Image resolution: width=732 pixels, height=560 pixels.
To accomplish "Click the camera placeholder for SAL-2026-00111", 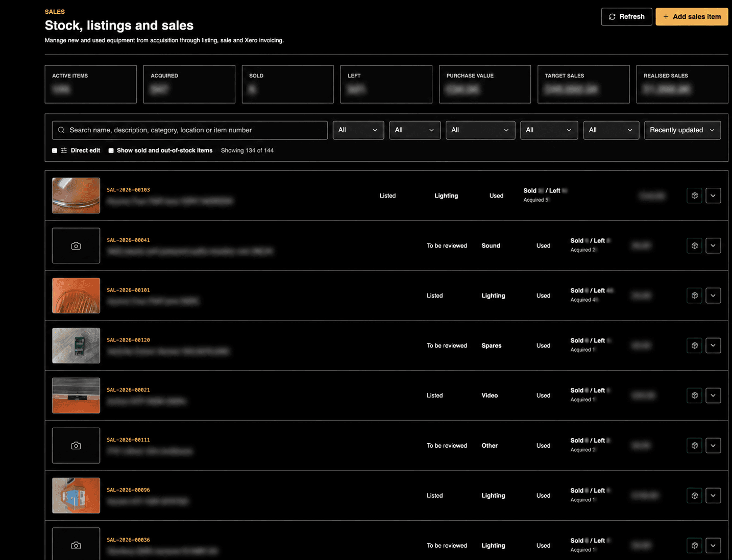I will (76, 446).
